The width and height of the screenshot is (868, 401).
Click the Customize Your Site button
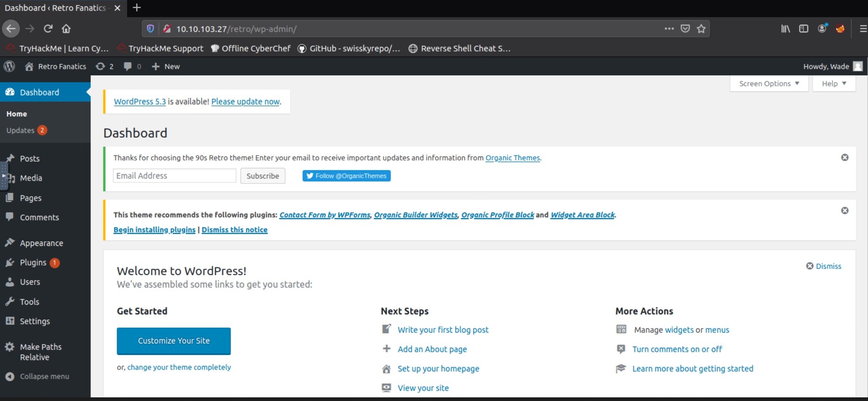(x=174, y=341)
